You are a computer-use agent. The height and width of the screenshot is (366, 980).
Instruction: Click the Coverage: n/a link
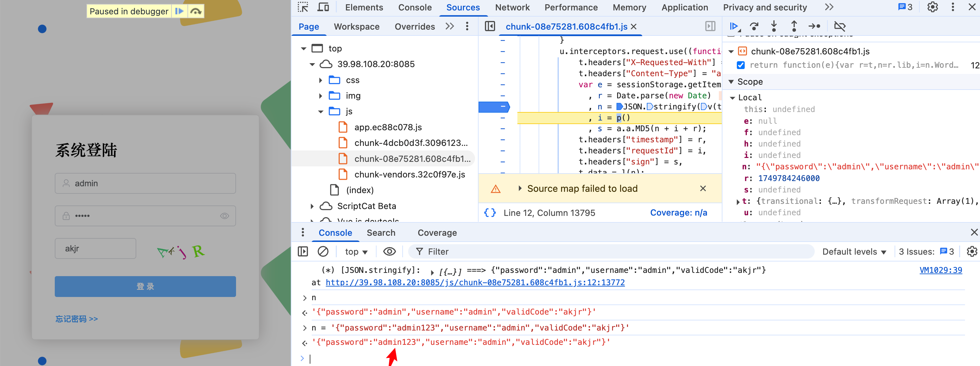[678, 213]
